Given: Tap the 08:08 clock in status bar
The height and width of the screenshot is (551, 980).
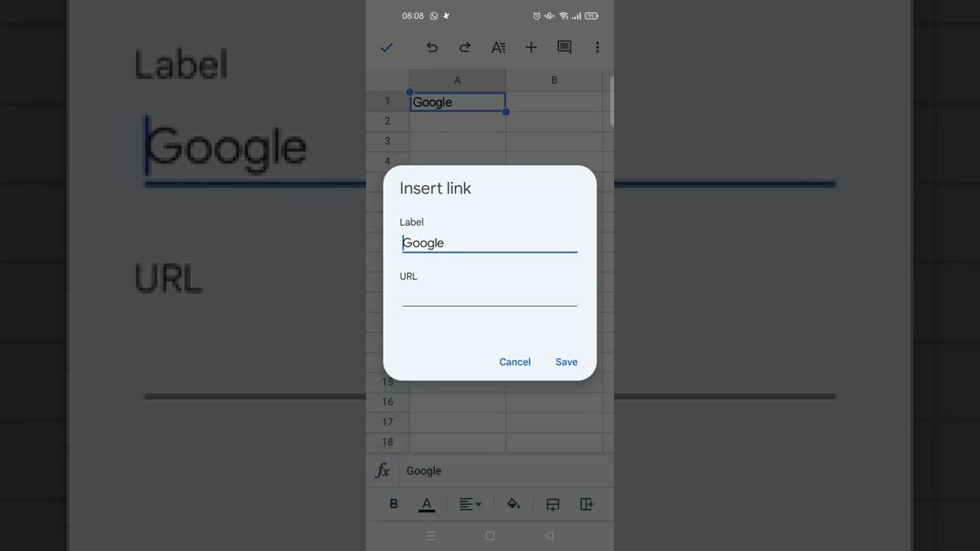Looking at the screenshot, I should tap(413, 15).
